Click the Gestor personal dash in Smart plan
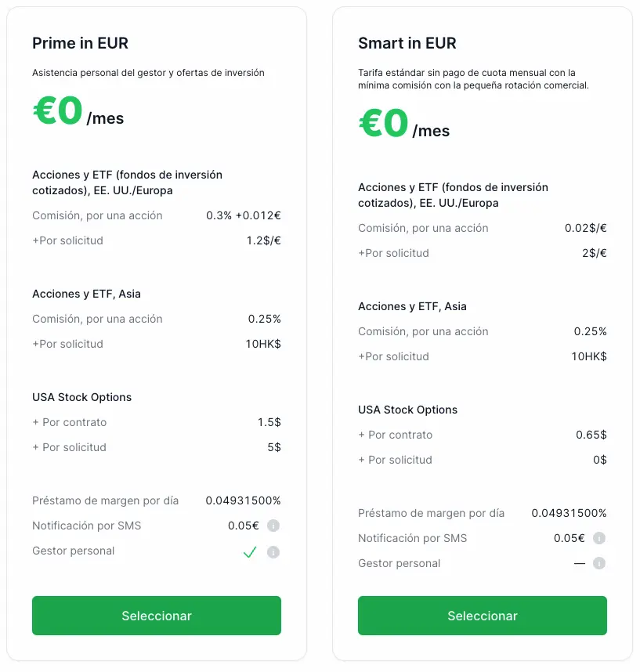The image size is (640, 672). (580, 563)
